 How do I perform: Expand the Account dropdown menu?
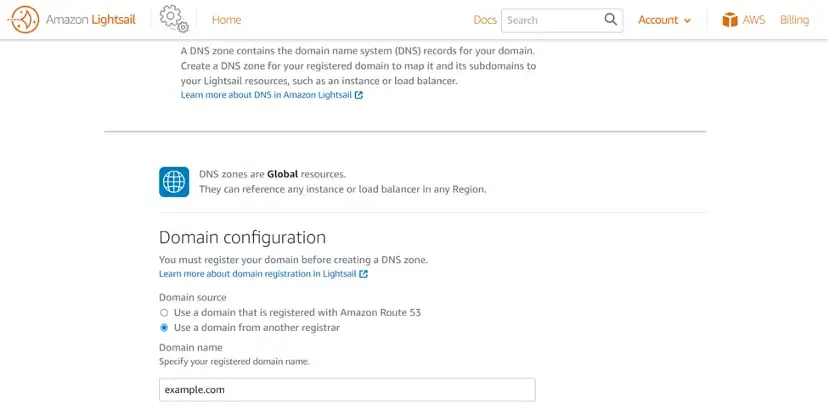[658, 20]
